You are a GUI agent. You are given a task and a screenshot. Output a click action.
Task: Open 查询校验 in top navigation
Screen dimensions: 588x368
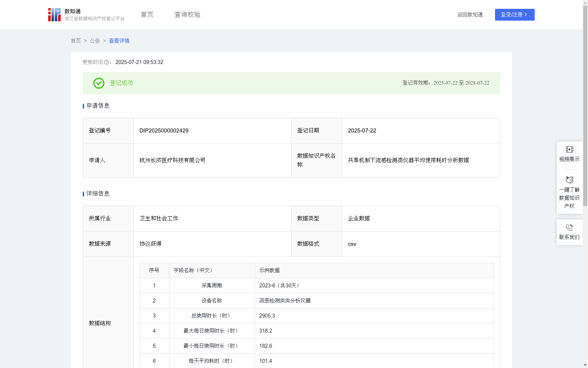(x=187, y=15)
